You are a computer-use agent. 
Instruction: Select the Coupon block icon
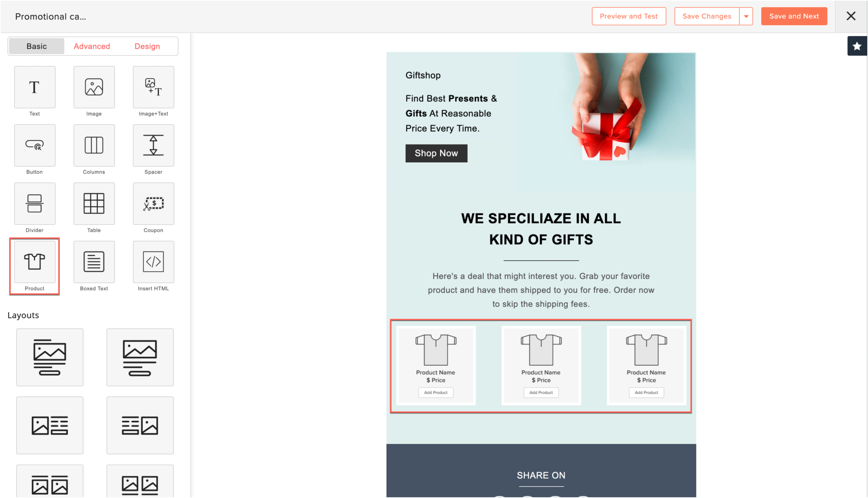click(x=153, y=203)
